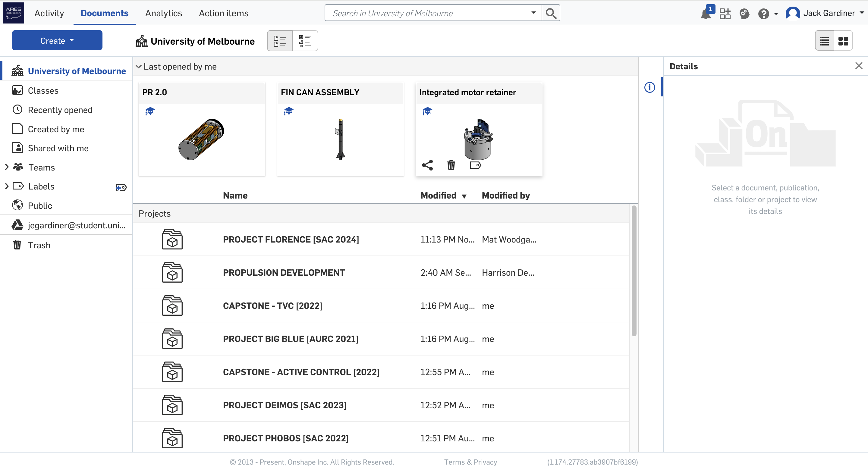Click CAPSTONE - ACTIVE CONTROL project icon
The height and width of the screenshot is (470, 868).
172,371
